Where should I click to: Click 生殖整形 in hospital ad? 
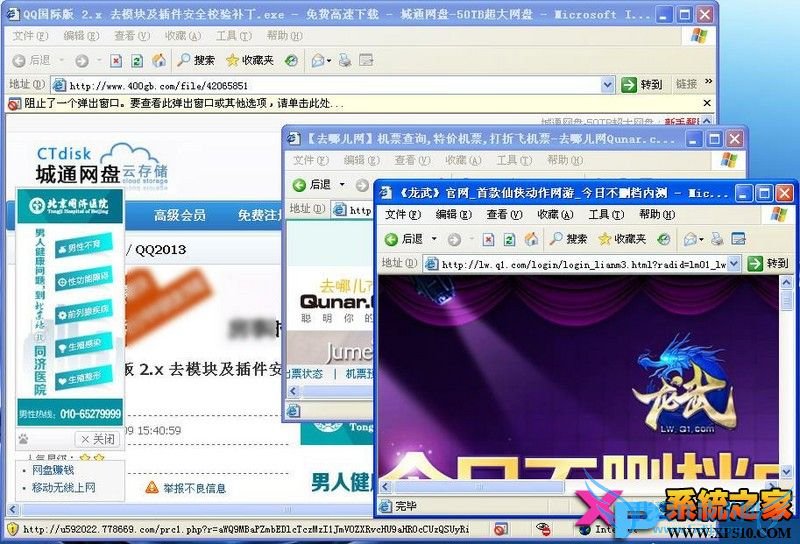84,379
